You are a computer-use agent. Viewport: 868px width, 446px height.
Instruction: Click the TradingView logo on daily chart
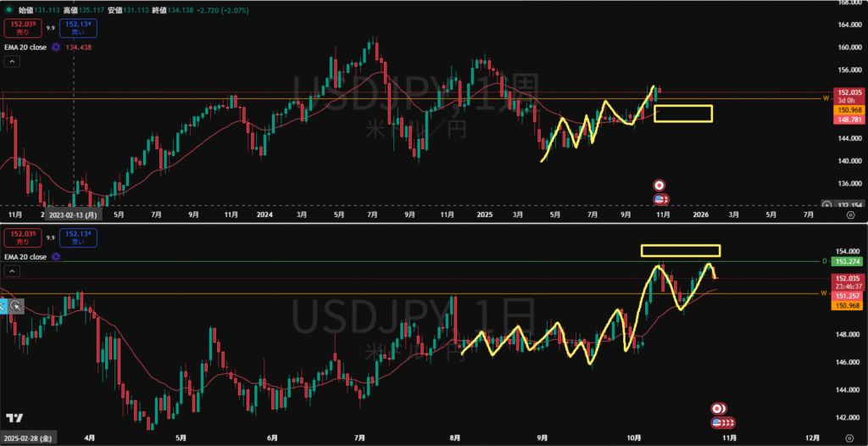click(x=14, y=418)
